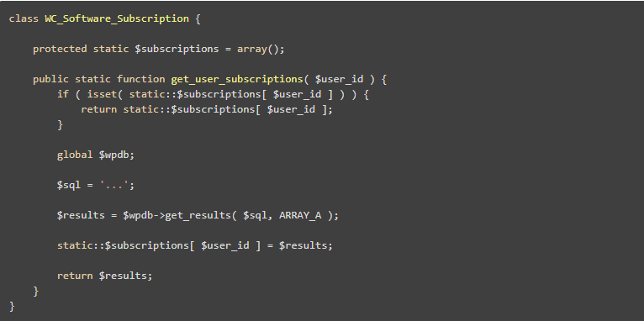Click the final 'return $results' statement
Viewport: 644px width, 321px height.
tap(105, 276)
